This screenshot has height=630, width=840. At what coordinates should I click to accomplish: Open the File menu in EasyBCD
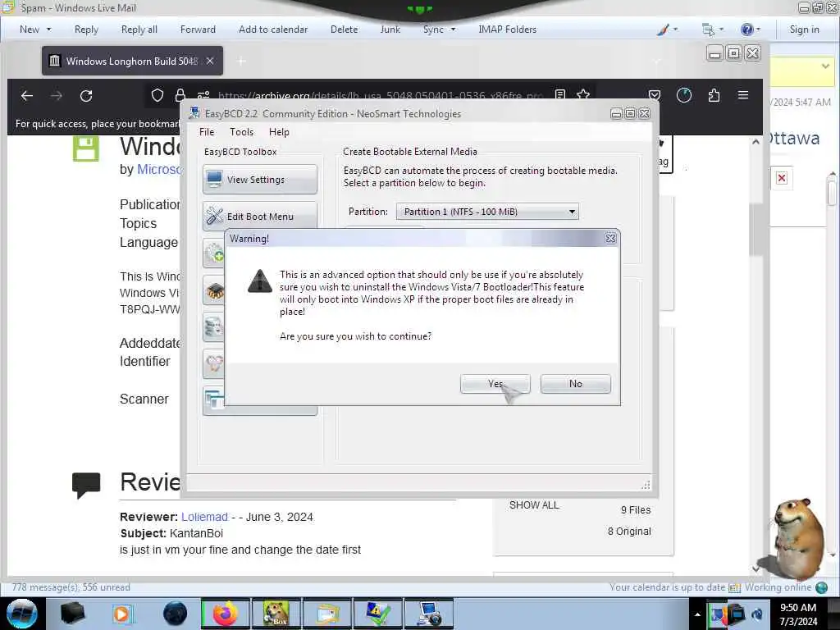click(206, 132)
